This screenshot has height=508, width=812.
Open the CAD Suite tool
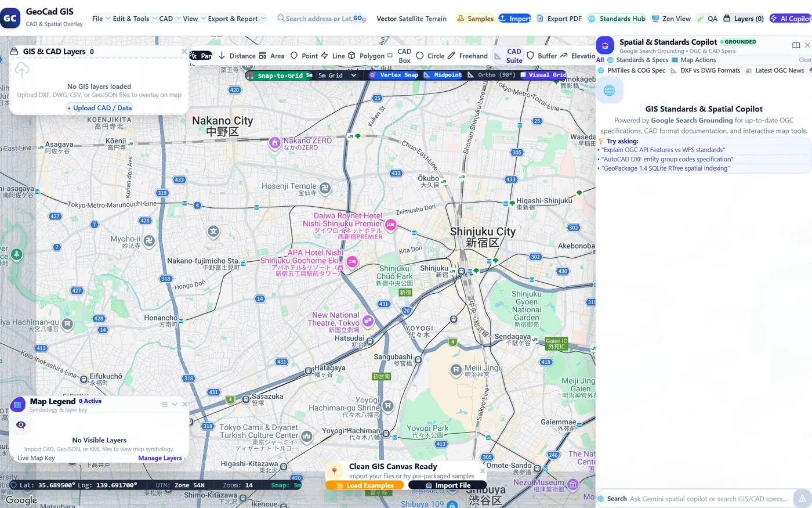[x=509, y=56]
